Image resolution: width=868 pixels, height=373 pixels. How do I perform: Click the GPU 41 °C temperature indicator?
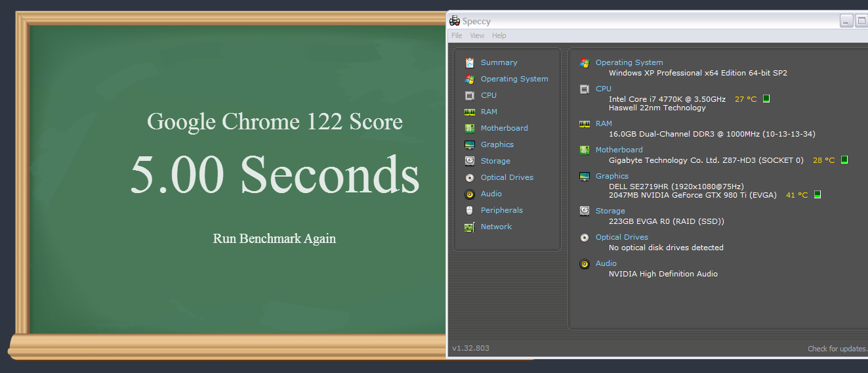[817, 195]
